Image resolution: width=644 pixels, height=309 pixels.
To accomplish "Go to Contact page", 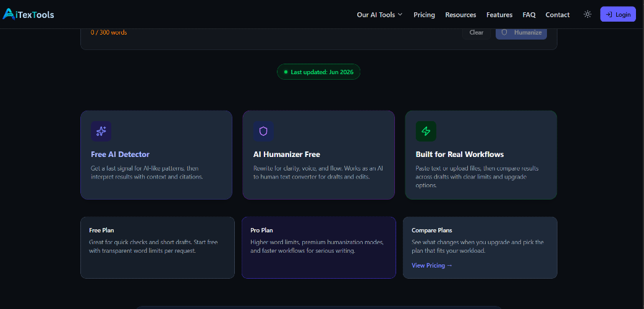I will (x=557, y=15).
